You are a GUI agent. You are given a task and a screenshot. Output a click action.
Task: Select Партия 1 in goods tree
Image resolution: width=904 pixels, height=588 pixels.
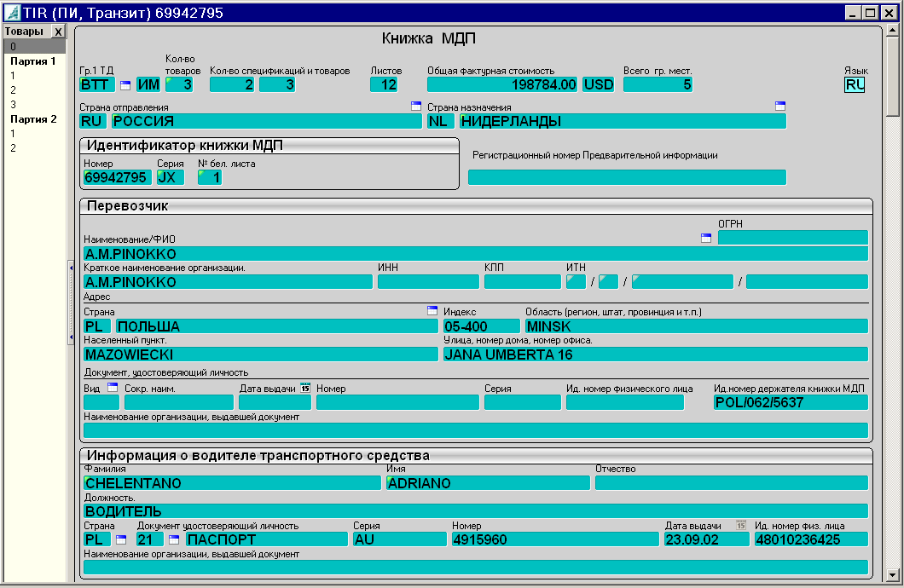[x=33, y=61]
